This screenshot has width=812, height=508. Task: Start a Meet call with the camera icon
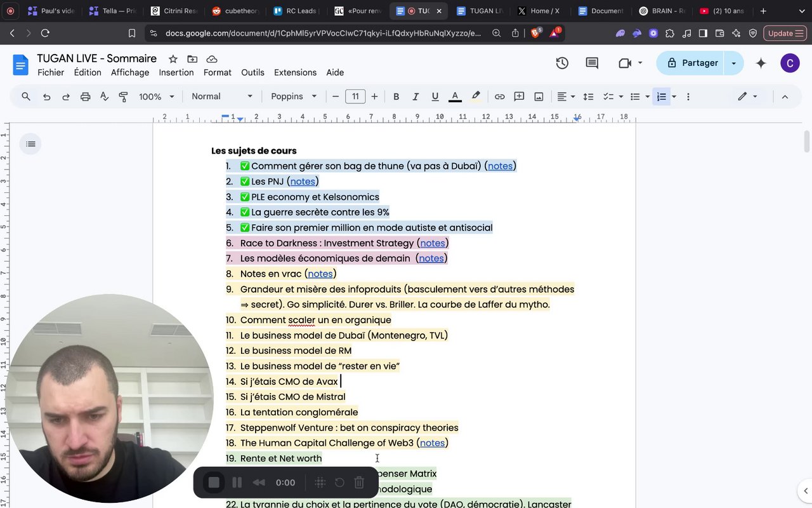tap(625, 63)
